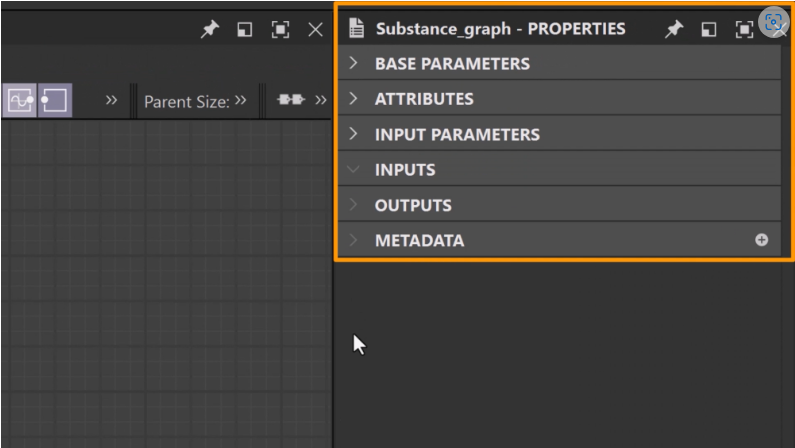Show more tools after display icons
The height and width of the screenshot is (448, 795).
(111, 100)
